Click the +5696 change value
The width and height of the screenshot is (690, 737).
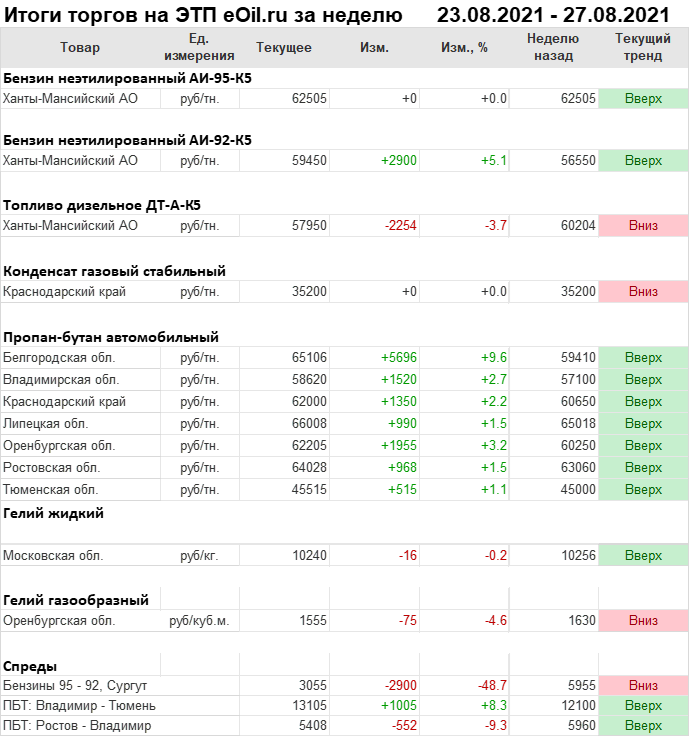(399, 358)
